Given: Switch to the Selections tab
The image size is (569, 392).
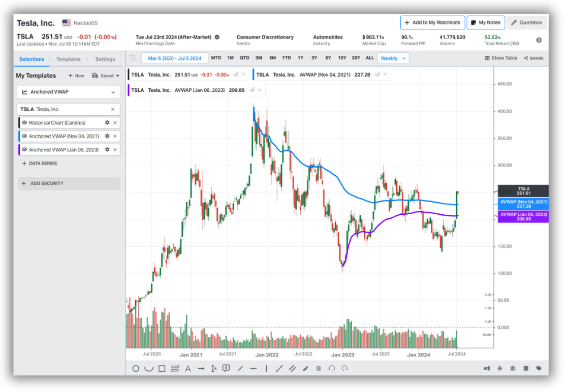Looking at the screenshot, I should [x=32, y=59].
